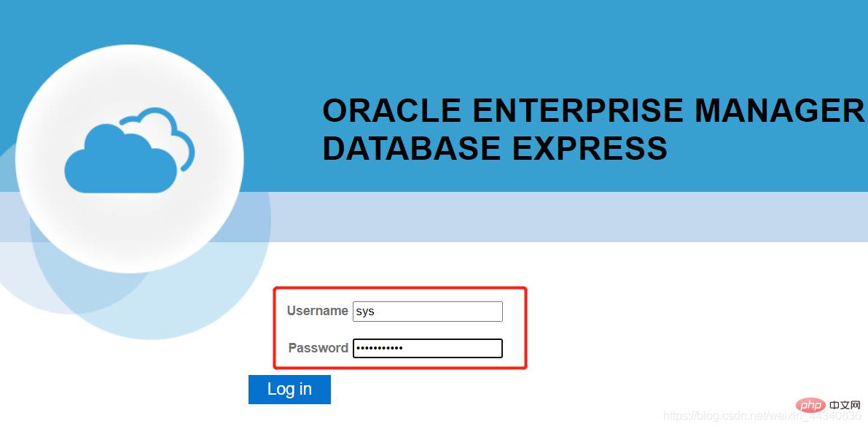Screen dimensions: 868x429
Task: Click the masked password dots
Action: click(x=379, y=349)
